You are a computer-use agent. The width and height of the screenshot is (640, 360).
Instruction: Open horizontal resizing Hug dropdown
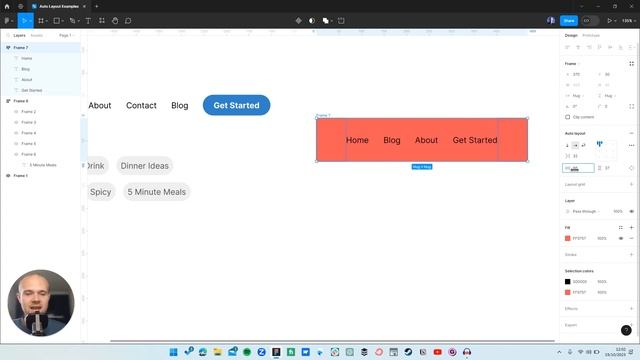pos(578,96)
